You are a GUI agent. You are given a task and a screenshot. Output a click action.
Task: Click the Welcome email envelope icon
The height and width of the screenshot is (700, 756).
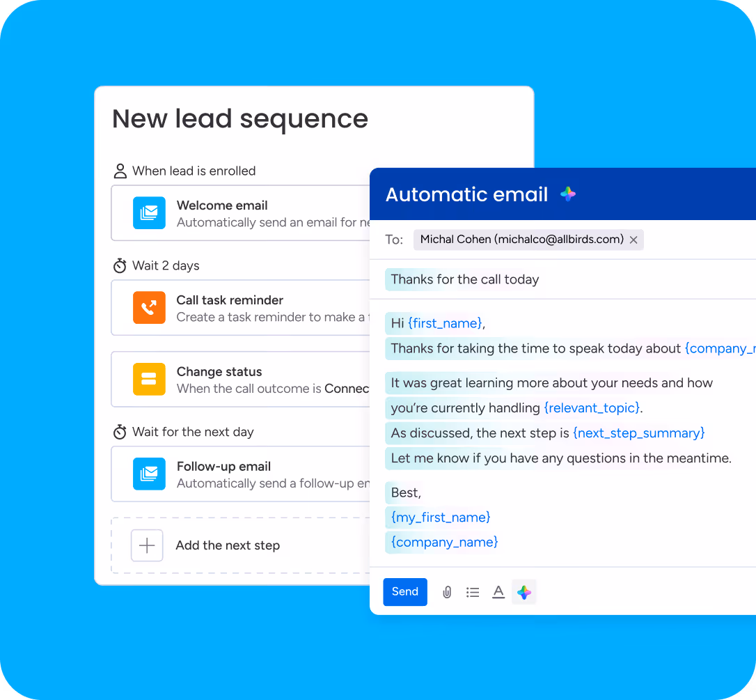pos(149,212)
